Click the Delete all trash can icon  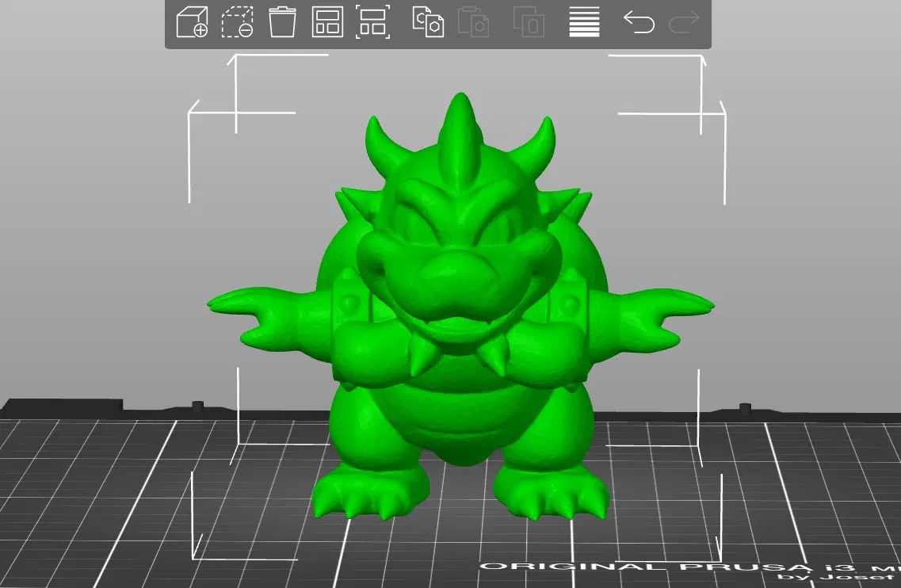[x=282, y=22]
